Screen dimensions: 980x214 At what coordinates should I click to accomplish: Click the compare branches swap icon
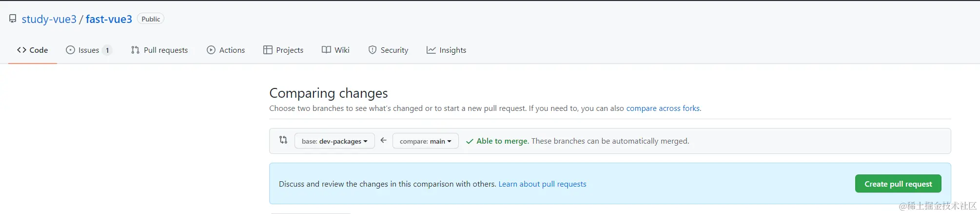click(x=283, y=140)
